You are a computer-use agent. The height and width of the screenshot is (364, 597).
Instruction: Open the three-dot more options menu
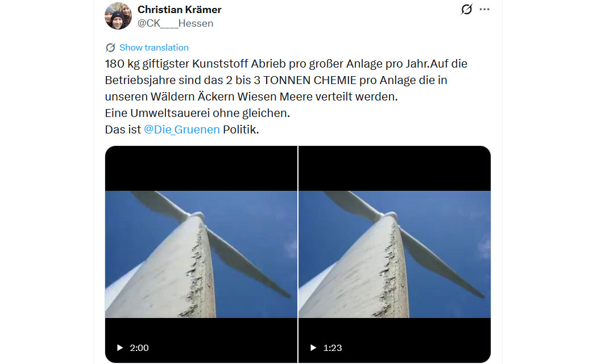(484, 9)
